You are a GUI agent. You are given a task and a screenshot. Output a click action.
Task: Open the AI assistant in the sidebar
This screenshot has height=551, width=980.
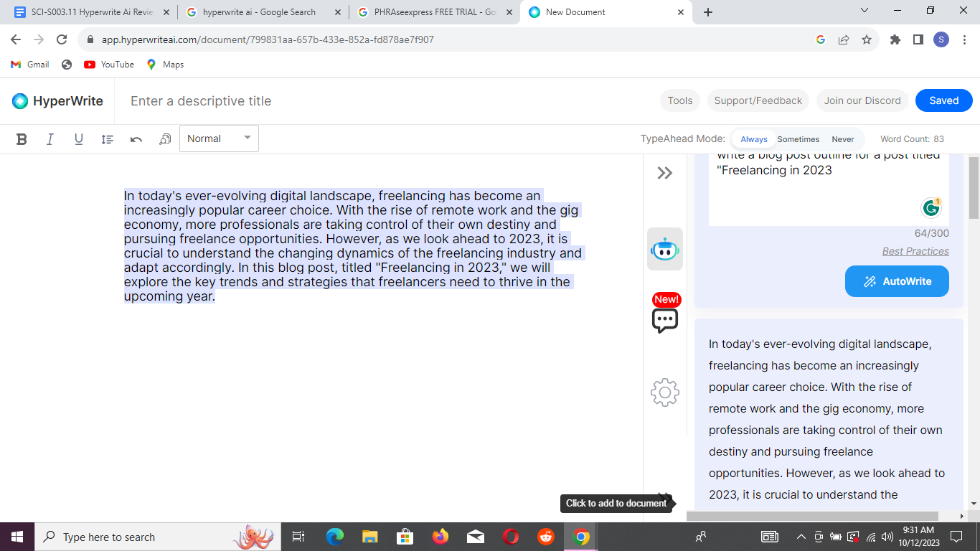(664, 249)
